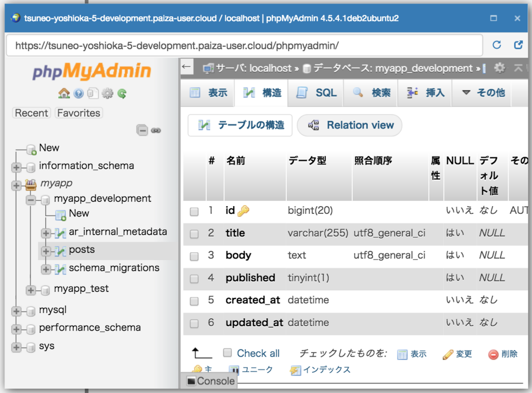Click ar_internal_metadata table icon
Image resolution: width=532 pixels, height=393 pixels.
pos(60,233)
